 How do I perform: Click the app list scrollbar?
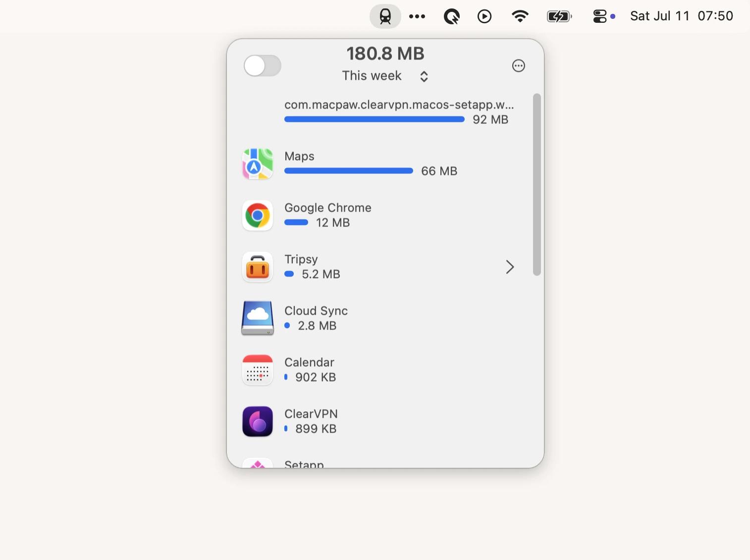(x=537, y=184)
